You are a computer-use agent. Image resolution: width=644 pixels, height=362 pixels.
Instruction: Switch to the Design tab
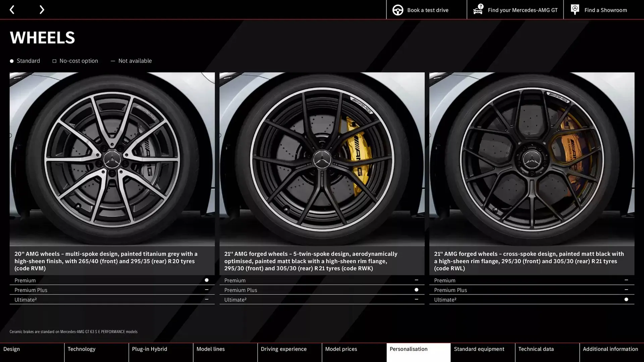pyautogui.click(x=32, y=352)
